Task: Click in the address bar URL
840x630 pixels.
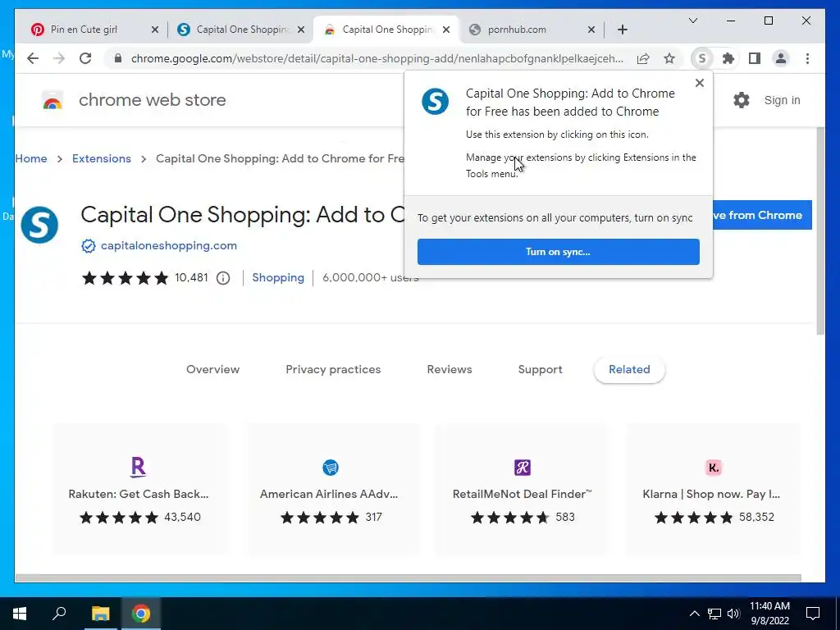Action: click(x=377, y=58)
